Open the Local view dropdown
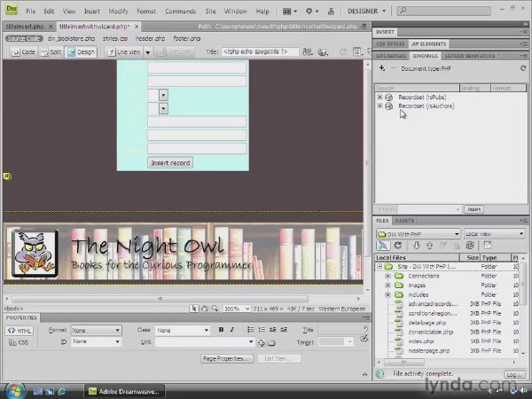Screen dimensions: 532x399 pyautogui.click(x=495, y=234)
